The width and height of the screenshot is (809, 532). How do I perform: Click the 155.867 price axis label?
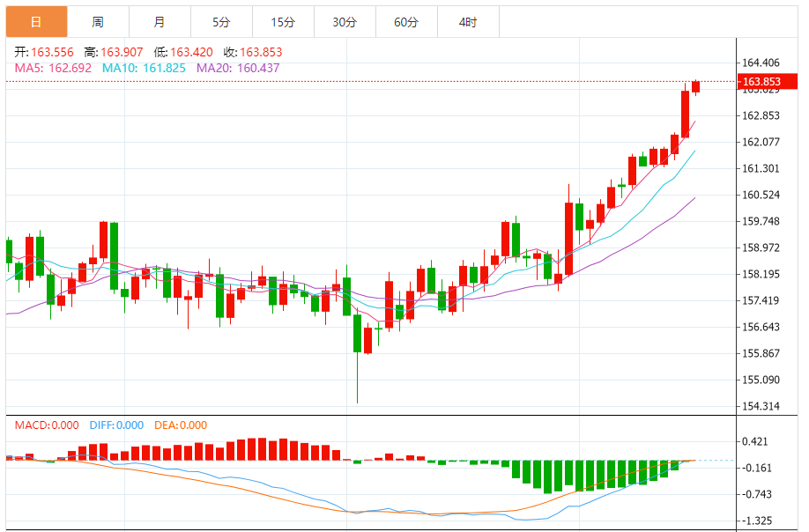pos(761,353)
